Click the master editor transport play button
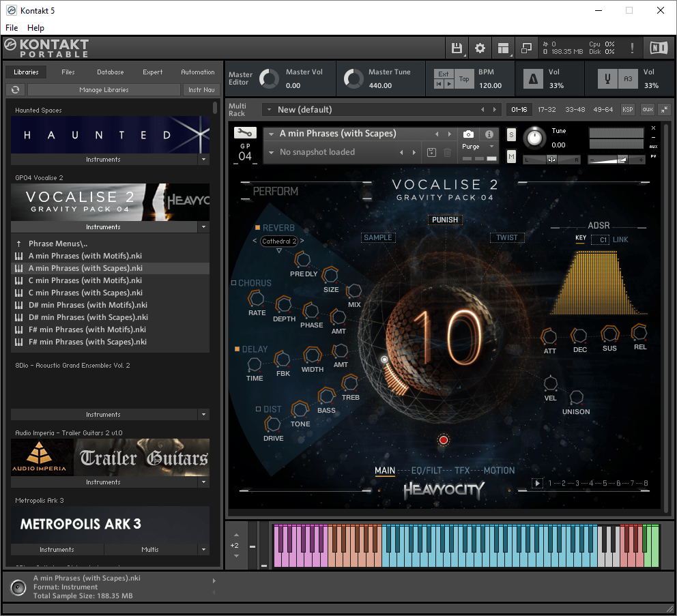Screen dimensions: 677x616 click(449, 84)
